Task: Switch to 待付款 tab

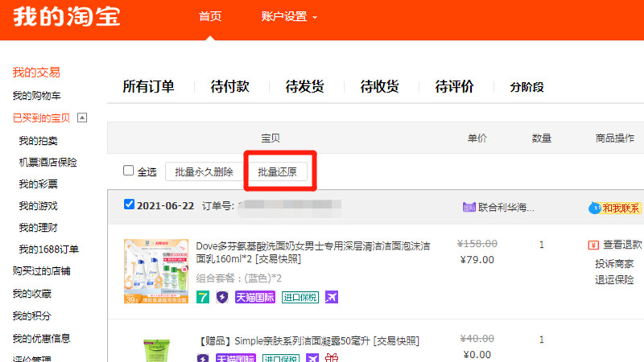Action: coord(229,87)
